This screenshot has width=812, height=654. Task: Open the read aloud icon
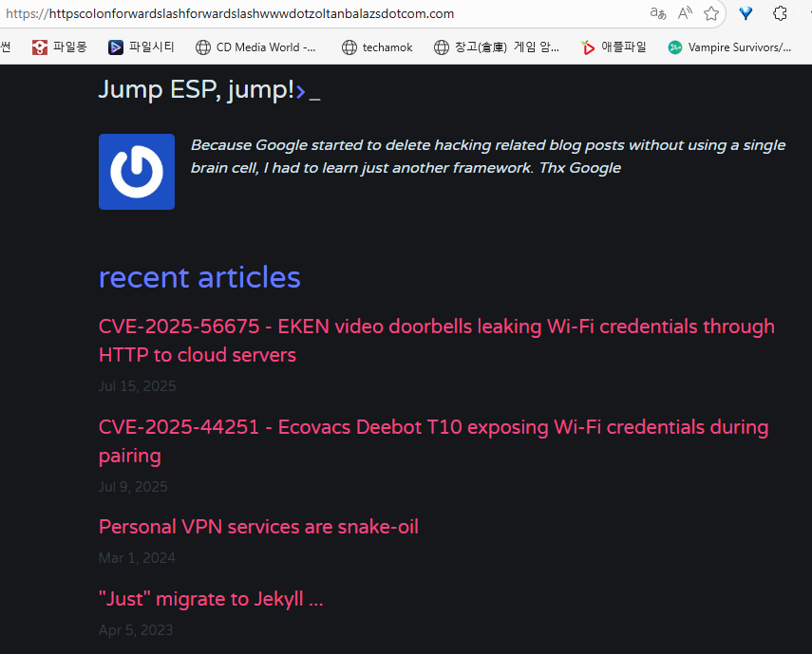click(685, 13)
